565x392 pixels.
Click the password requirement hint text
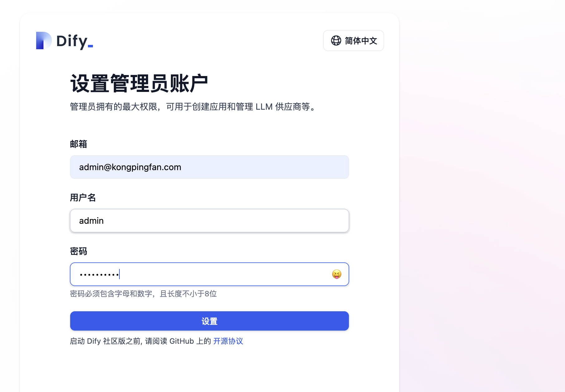coord(143,294)
